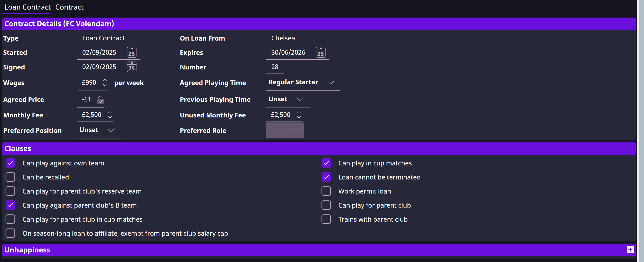Select the Loan Contract tab
This screenshot has height=262, width=644.
point(28,7)
